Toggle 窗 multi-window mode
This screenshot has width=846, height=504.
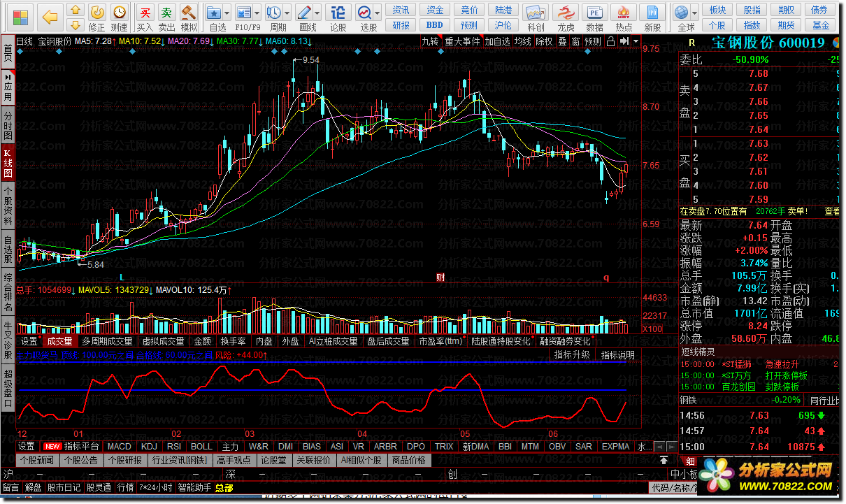coord(575,41)
